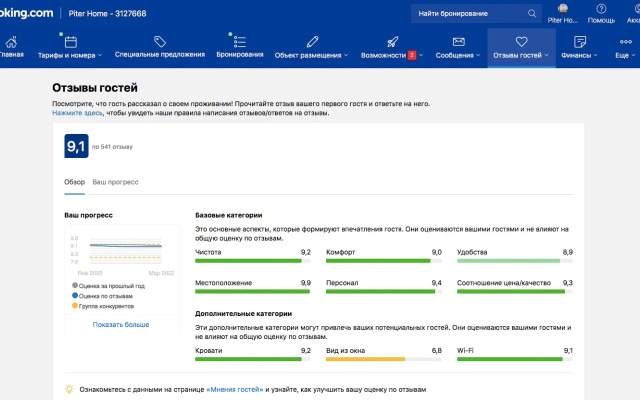
Task: Go to the Главная menu item
Action: pos(12,55)
